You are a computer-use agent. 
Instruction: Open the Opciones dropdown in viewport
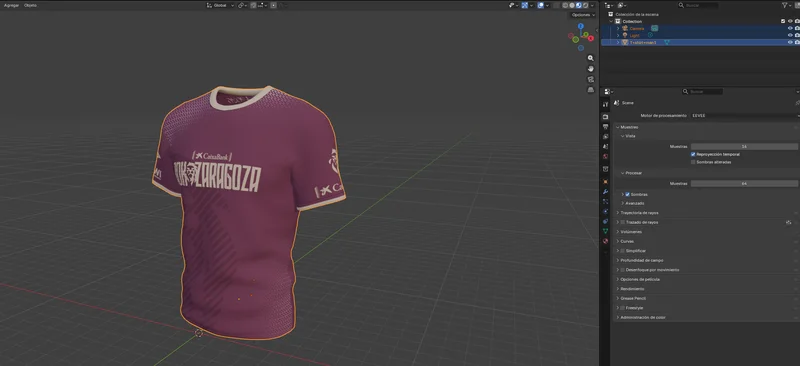[583, 15]
